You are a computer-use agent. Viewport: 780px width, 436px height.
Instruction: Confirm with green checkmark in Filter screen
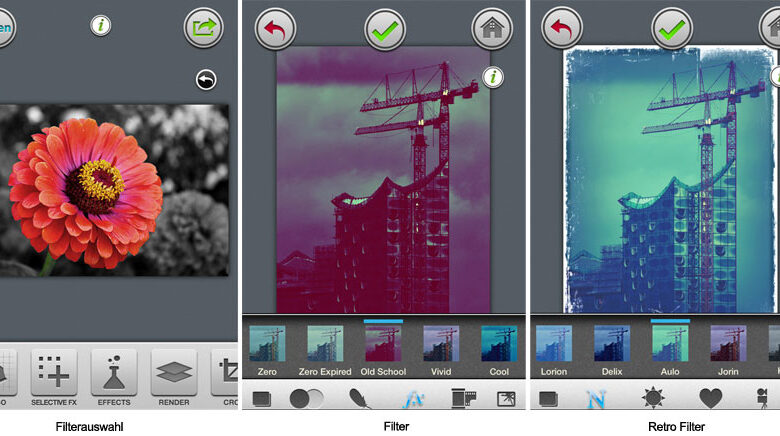click(385, 30)
